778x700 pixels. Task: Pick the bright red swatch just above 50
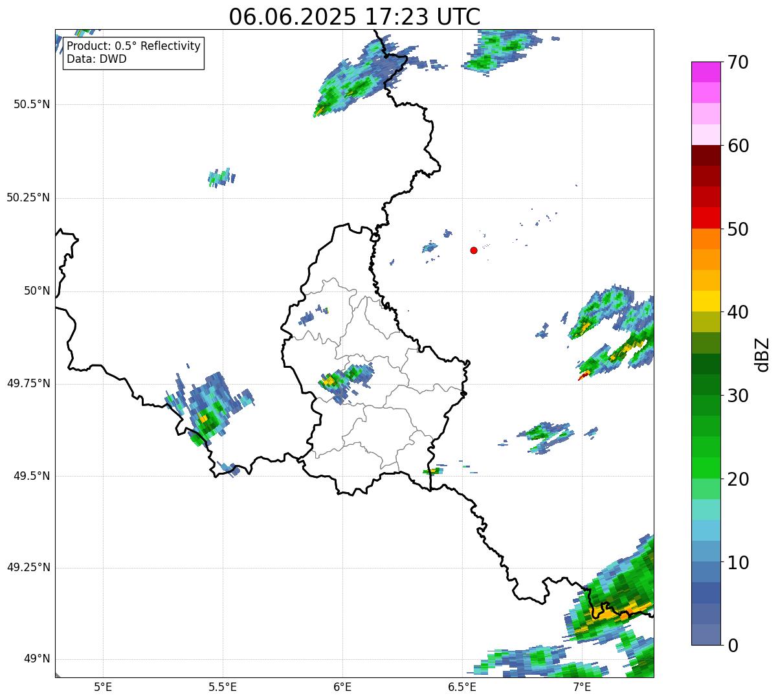click(x=706, y=218)
